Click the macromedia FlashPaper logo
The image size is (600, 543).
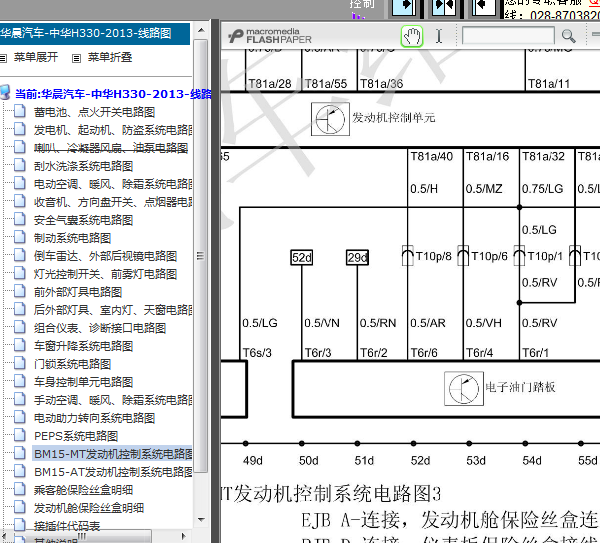click(270, 36)
